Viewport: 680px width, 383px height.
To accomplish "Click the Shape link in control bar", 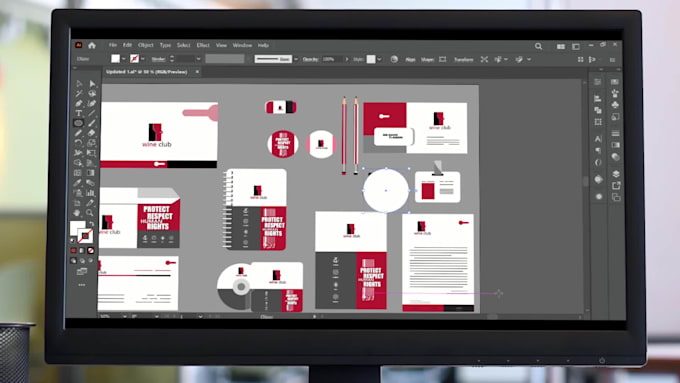I will [427, 59].
